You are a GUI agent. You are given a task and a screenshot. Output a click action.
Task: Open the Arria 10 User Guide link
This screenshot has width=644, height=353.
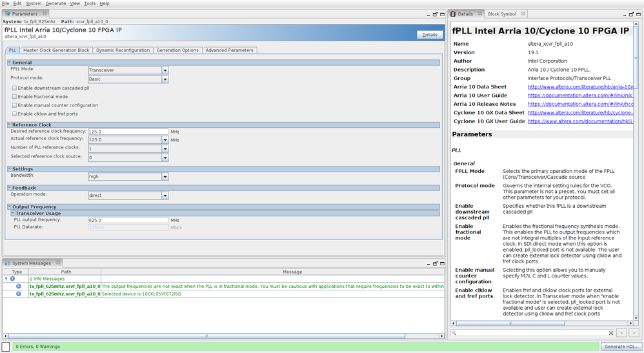tap(580, 96)
